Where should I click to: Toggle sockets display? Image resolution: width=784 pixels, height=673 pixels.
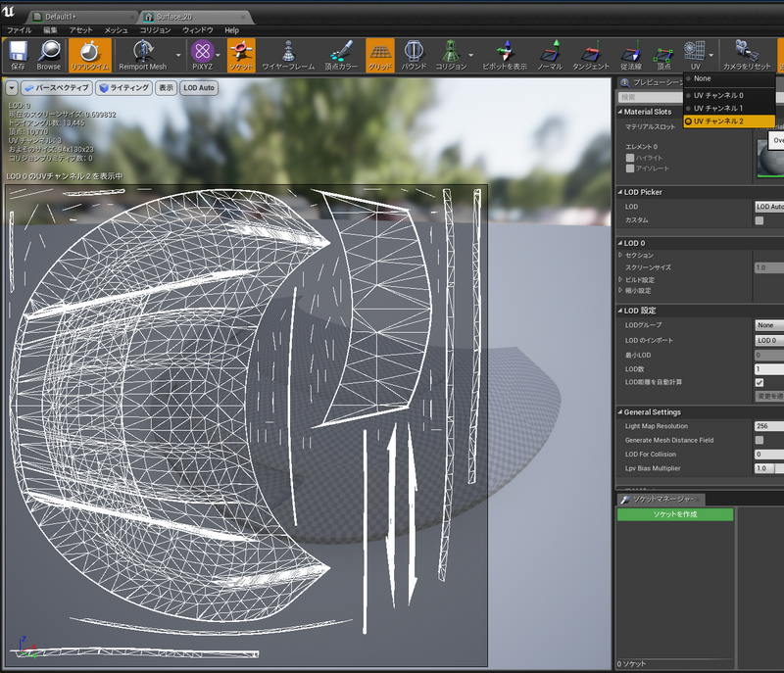(x=241, y=56)
